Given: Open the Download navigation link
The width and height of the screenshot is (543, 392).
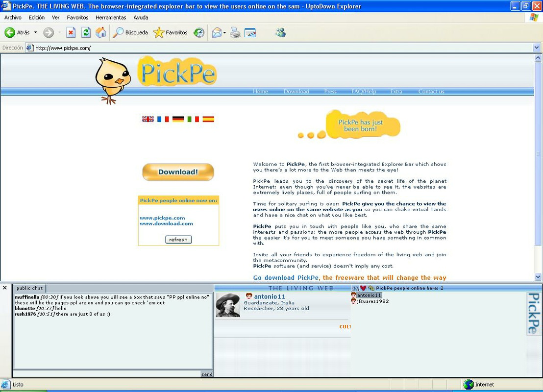Looking at the screenshot, I should (x=296, y=92).
